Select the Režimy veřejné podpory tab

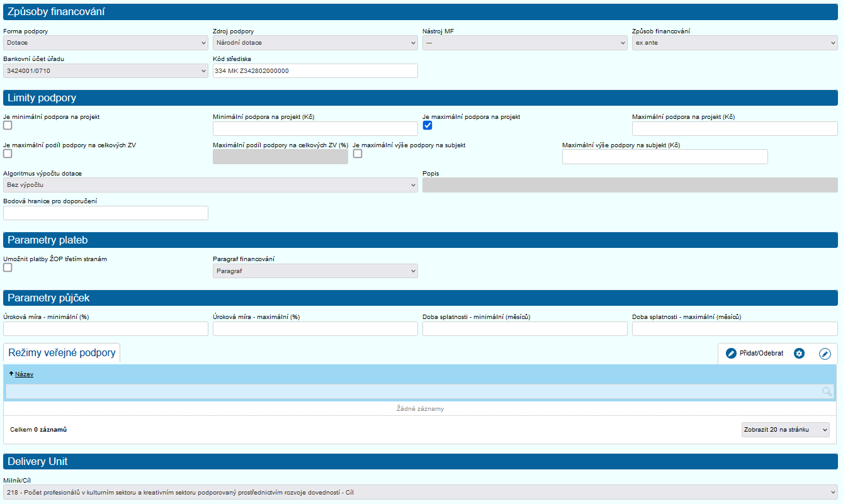[x=62, y=353]
